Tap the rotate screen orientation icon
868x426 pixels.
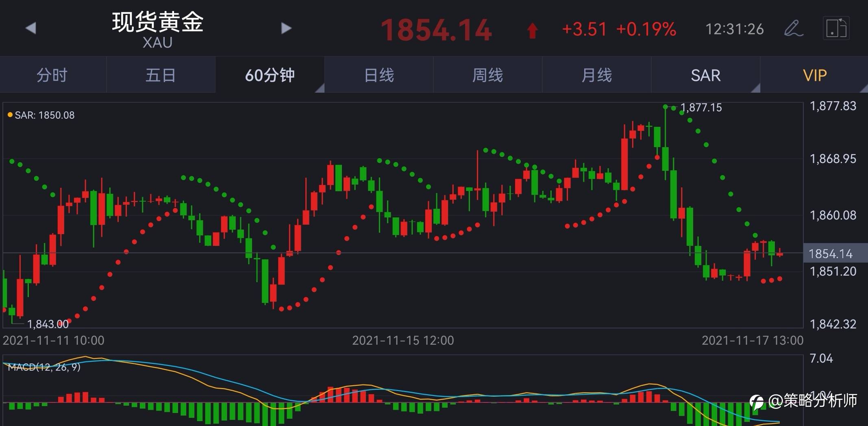tap(836, 28)
